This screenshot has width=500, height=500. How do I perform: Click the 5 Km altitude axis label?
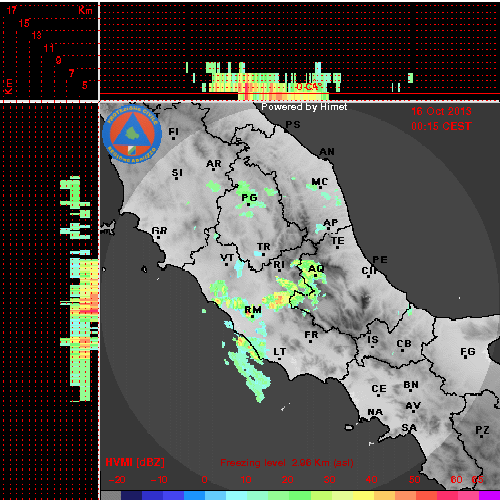pos(85,85)
